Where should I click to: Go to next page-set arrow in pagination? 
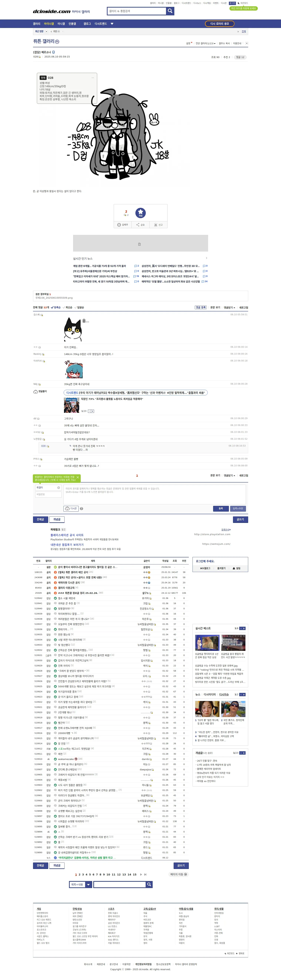pyautogui.click(x=141, y=874)
